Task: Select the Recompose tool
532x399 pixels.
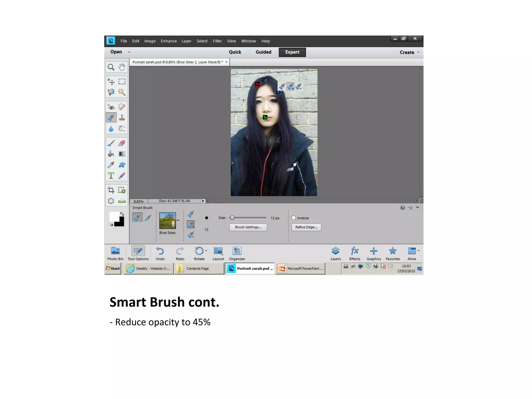Action: [x=122, y=190]
